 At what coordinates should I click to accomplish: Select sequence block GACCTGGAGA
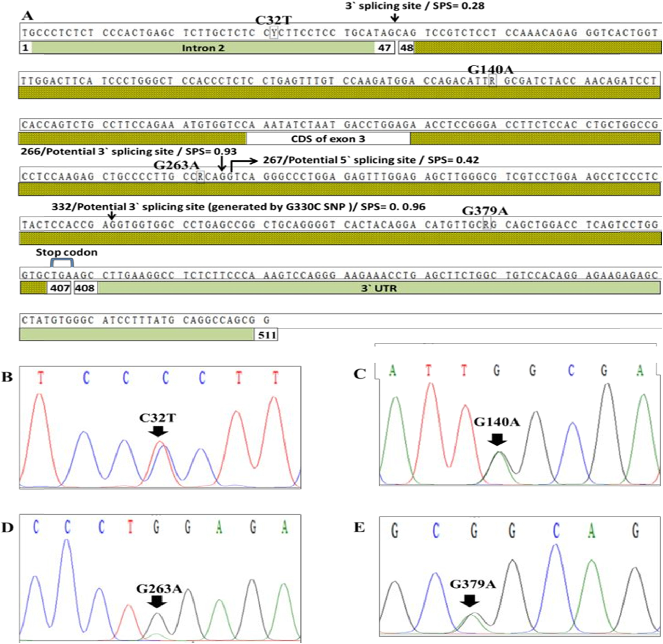tap(380, 125)
